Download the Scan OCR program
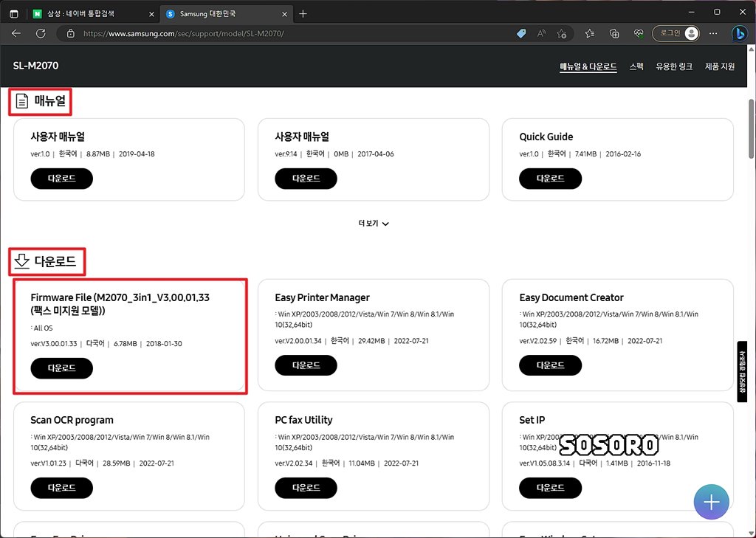The image size is (756, 538). 62,488
